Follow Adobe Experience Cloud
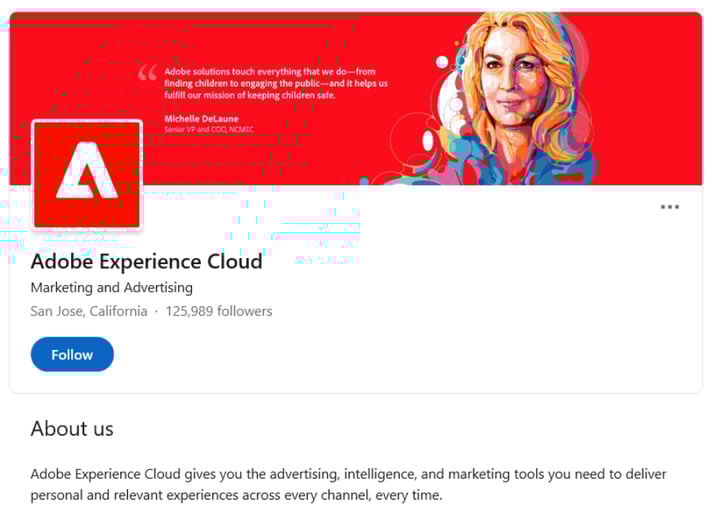Image resolution: width=712 pixels, height=523 pixels. 72,354
